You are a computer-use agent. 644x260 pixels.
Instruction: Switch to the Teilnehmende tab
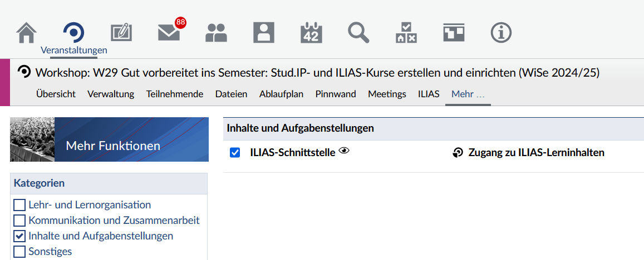click(175, 94)
